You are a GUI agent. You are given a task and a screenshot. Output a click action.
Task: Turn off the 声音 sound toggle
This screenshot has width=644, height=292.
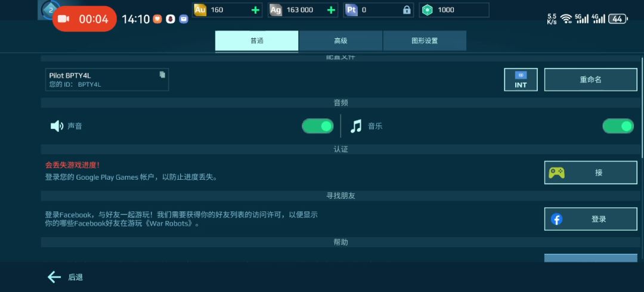click(317, 126)
